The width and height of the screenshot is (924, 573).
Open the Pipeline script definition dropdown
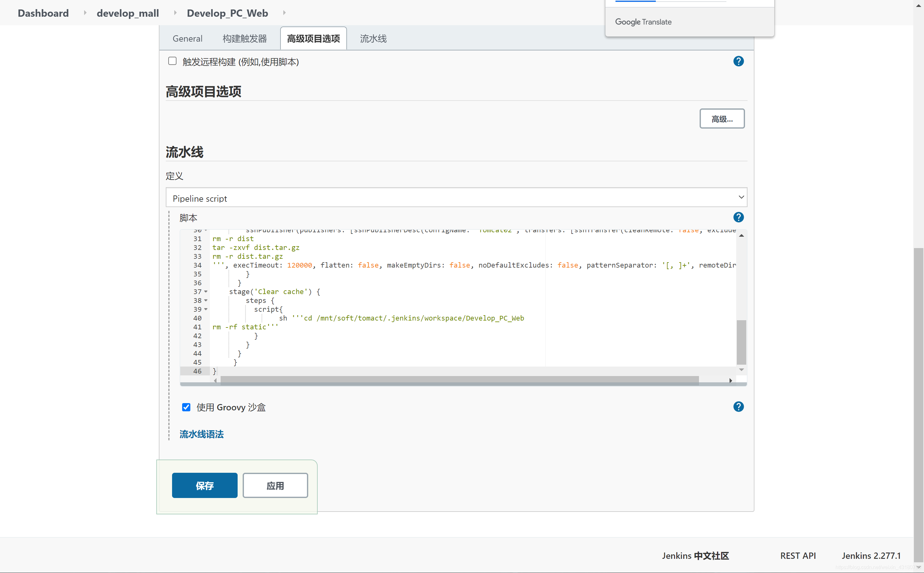coord(456,197)
